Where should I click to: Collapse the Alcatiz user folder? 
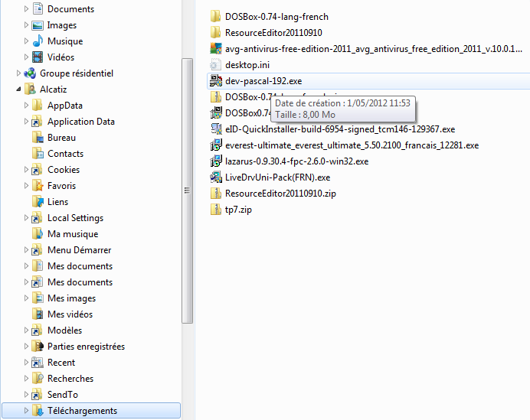point(18,90)
